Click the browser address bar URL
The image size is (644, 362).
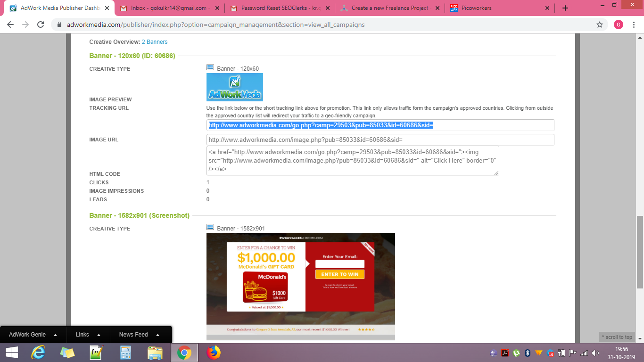(215, 25)
